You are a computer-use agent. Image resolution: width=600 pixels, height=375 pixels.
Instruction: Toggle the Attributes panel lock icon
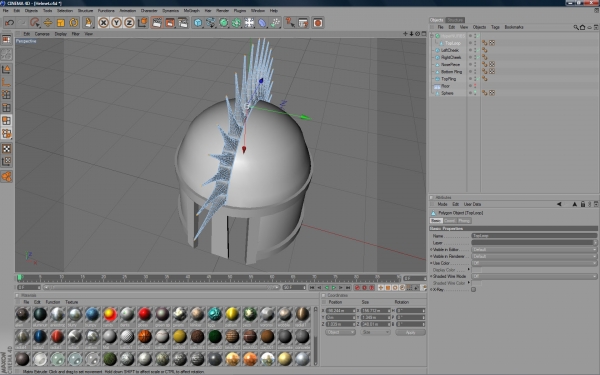coord(583,204)
